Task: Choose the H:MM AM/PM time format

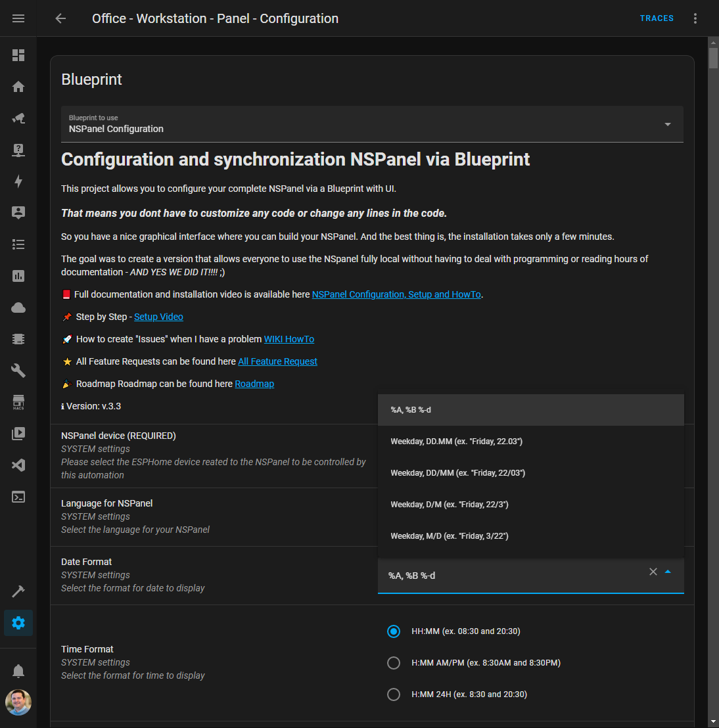Action: click(x=394, y=662)
